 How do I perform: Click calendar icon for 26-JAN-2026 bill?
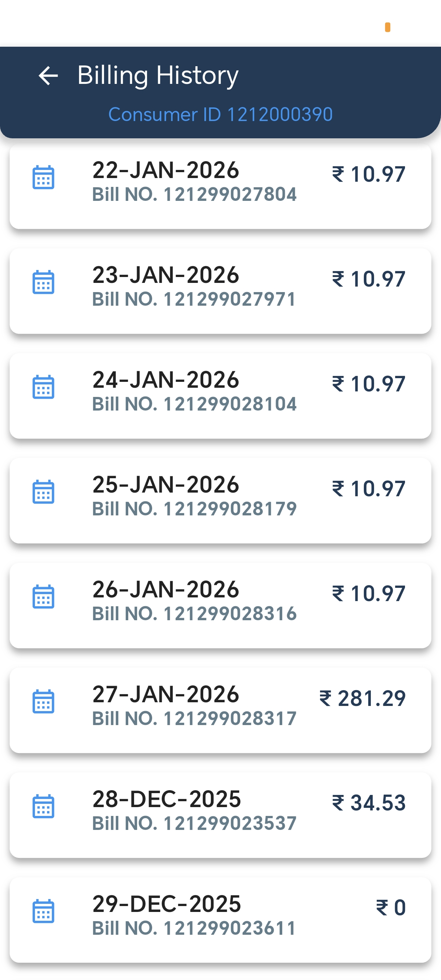tap(43, 597)
